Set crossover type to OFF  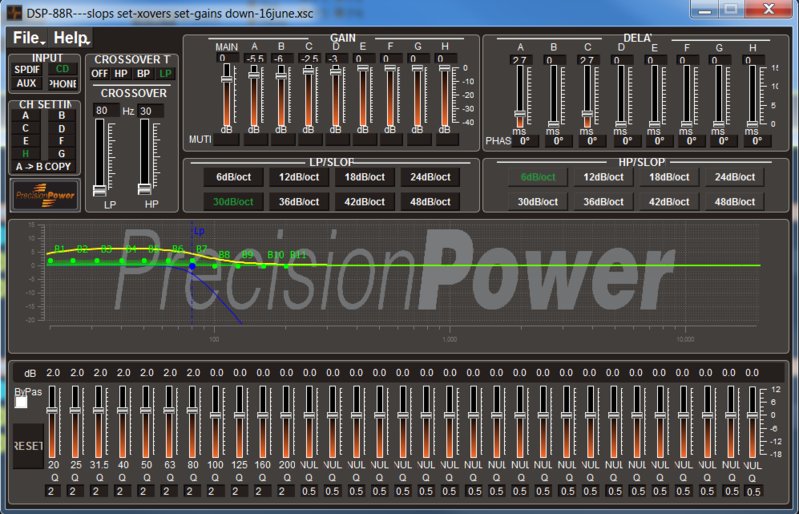(99, 73)
